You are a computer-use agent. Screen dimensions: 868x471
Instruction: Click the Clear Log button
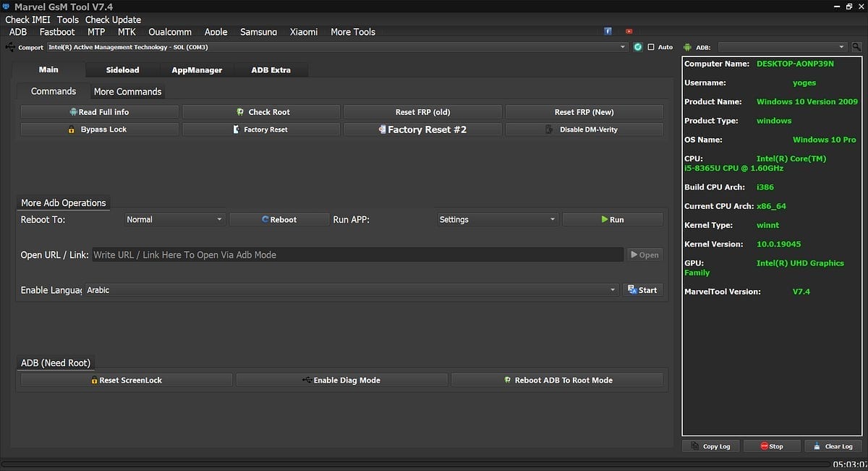[x=833, y=446]
